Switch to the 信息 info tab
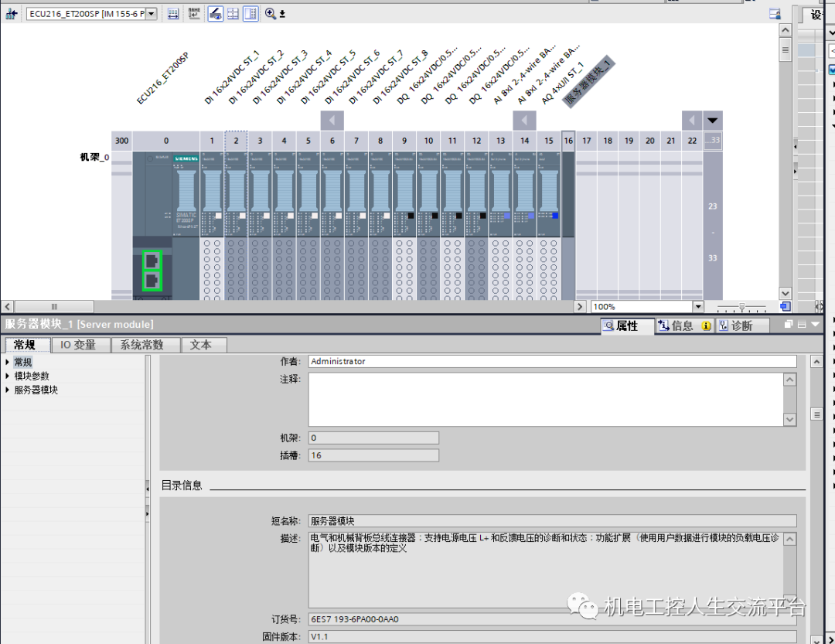The width and height of the screenshot is (835, 644). pyautogui.click(x=684, y=326)
